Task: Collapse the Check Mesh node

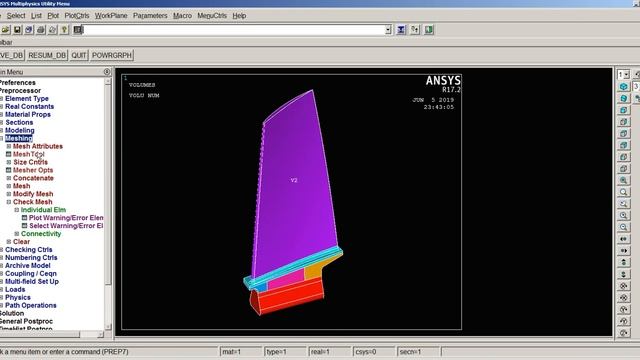Action: pyautogui.click(x=9, y=202)
